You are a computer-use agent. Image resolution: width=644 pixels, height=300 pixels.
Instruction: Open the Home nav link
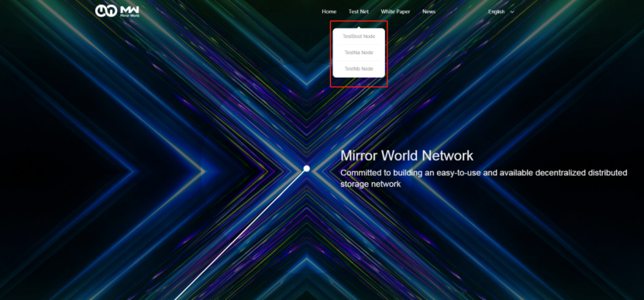(x=329, y=12)
